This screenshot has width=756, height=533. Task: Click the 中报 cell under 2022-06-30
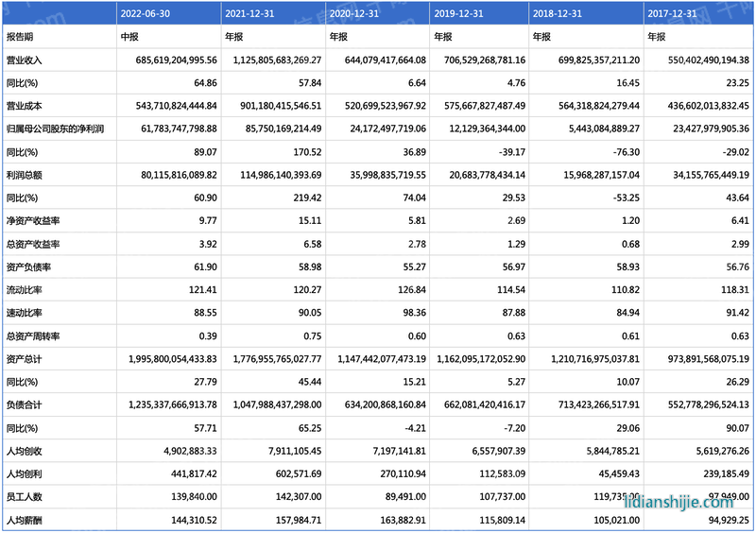pyautogui.click(x=129, y=37)
